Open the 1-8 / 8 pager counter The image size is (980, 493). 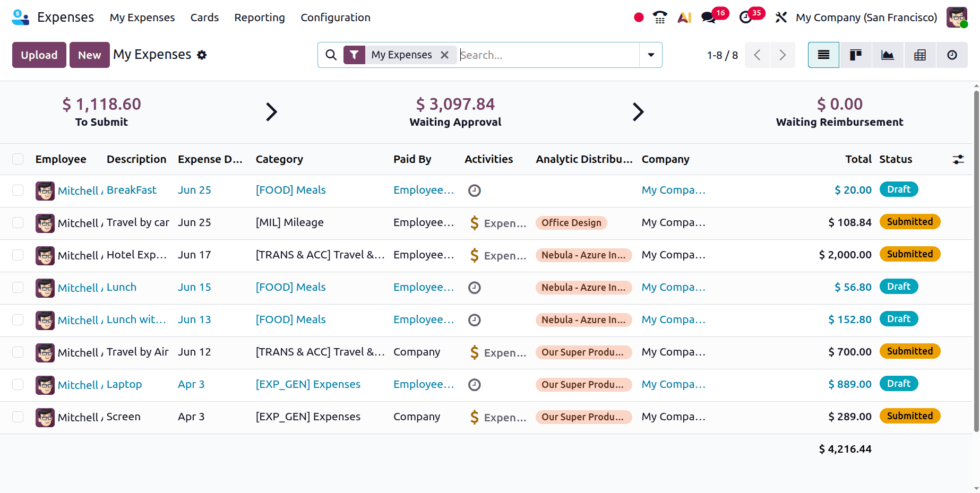coord(723,55)
